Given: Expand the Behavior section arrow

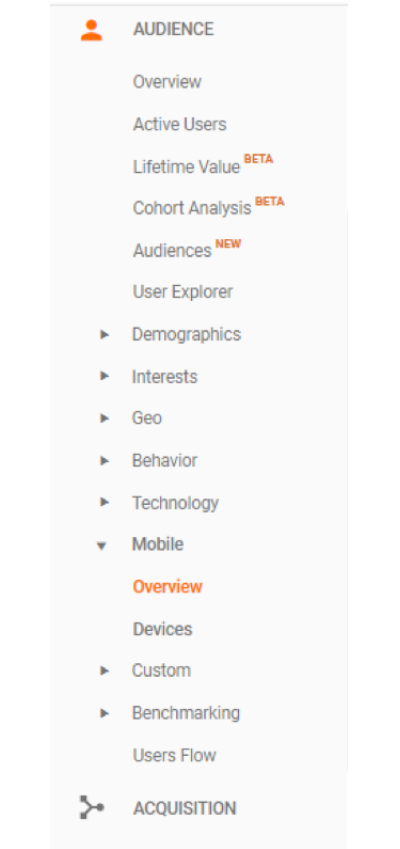Looking at the screenshot, I should [x=104, y=461].
